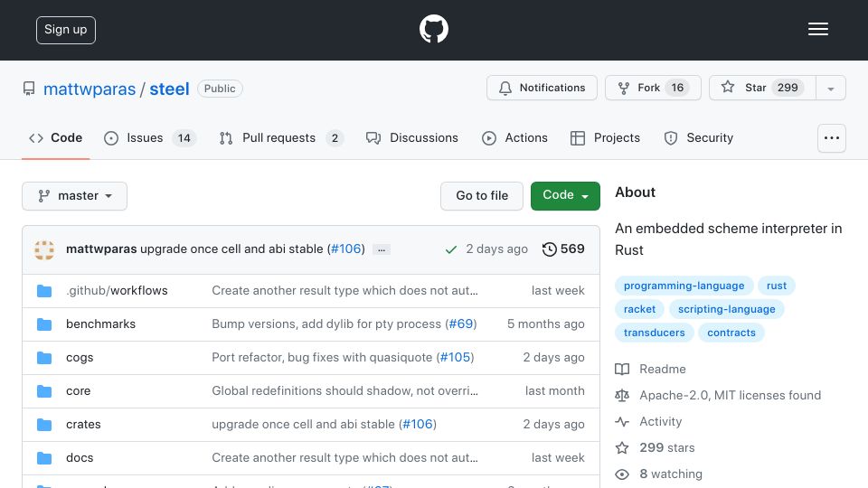Switch to the Code tab

pos(56,138)
